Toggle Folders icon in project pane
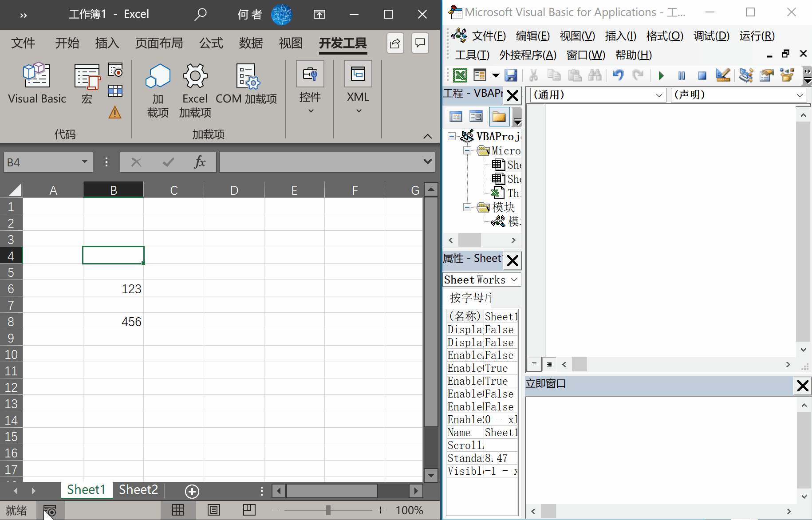The width and height of the screenshot is (812, 520). 499,117
